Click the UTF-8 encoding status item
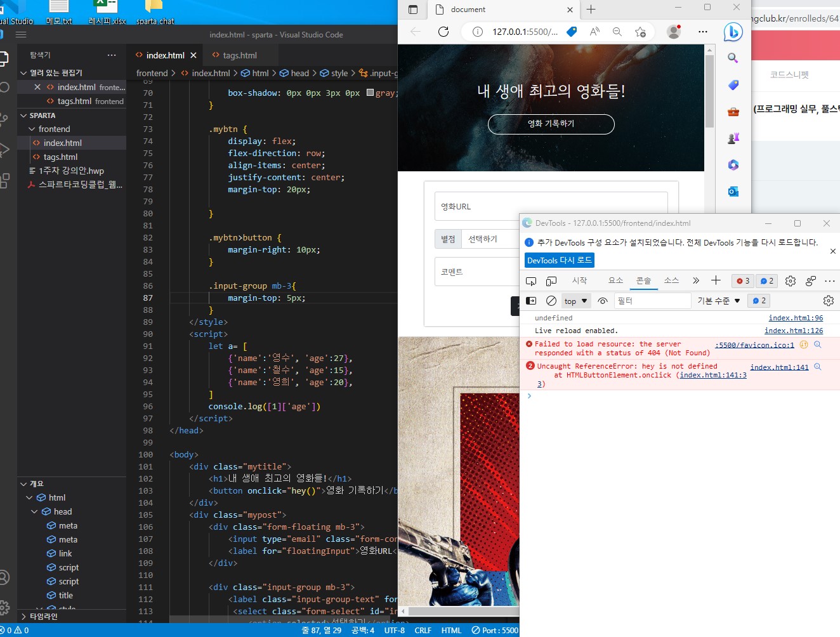 pos(395,630)
